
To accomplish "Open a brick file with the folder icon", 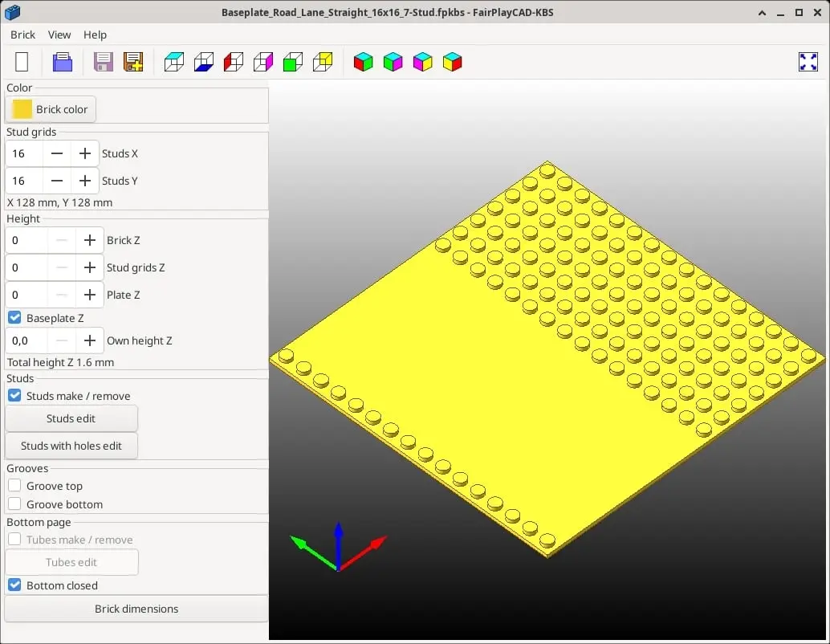I will [x=63, y=62].
